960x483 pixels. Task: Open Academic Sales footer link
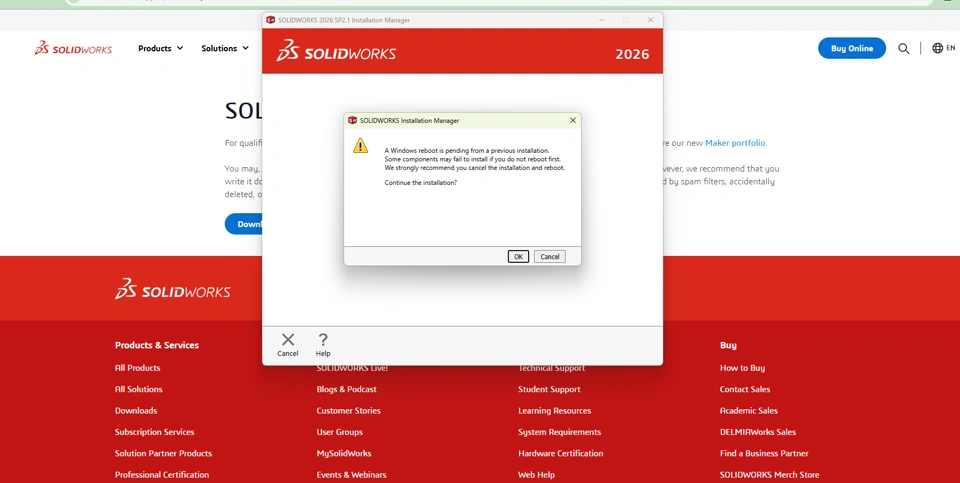click(x=749, y=411)
